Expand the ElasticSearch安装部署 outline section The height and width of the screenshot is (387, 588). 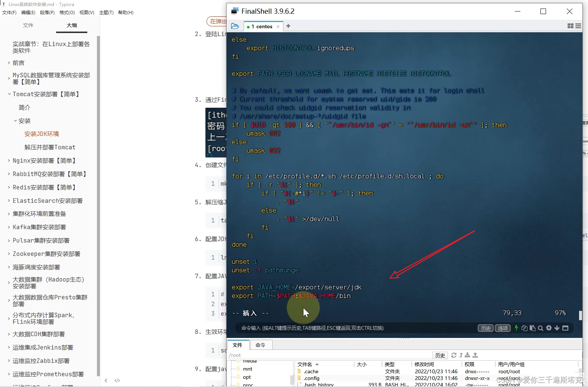[9, 201]
